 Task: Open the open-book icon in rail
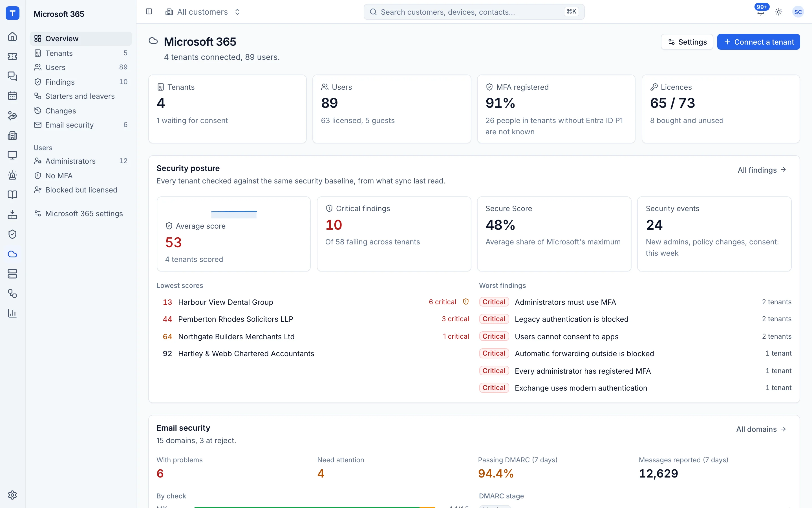12,194
